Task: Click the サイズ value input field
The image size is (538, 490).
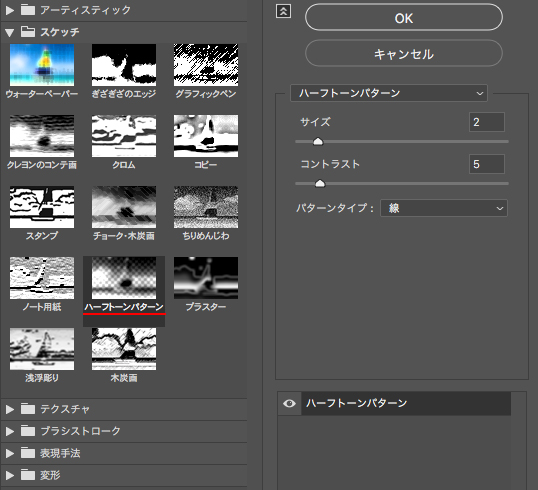Action: (487, 122)
